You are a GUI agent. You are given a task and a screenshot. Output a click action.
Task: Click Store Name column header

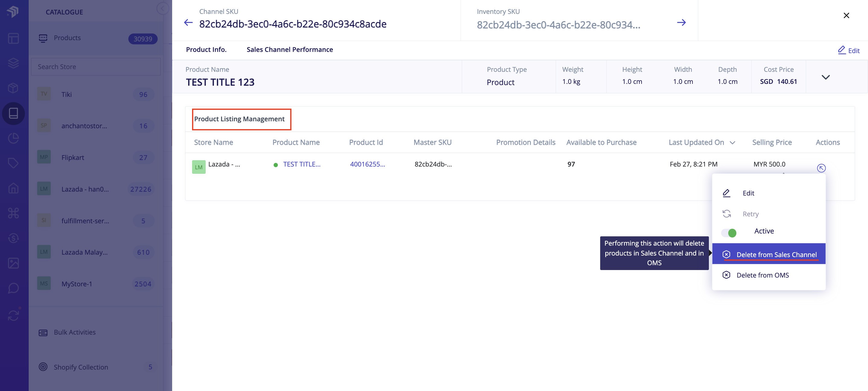[x=213, y=142]
